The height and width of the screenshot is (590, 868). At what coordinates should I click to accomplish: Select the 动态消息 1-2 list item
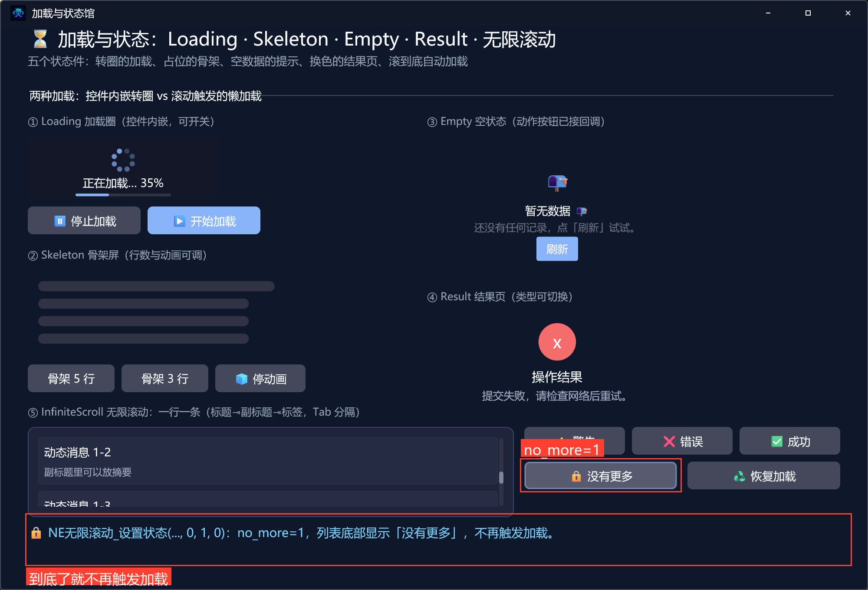point(268,461)
